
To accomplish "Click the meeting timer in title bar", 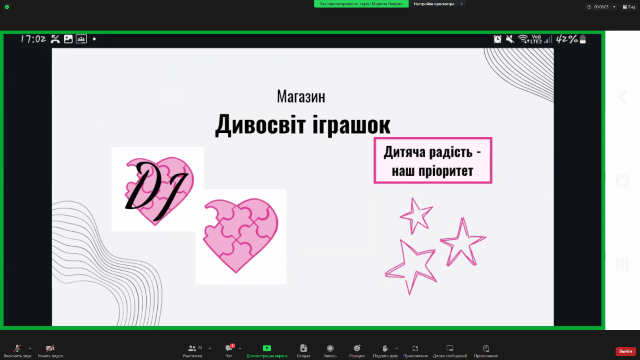I will pyautogui.click(x=601, y=7).
